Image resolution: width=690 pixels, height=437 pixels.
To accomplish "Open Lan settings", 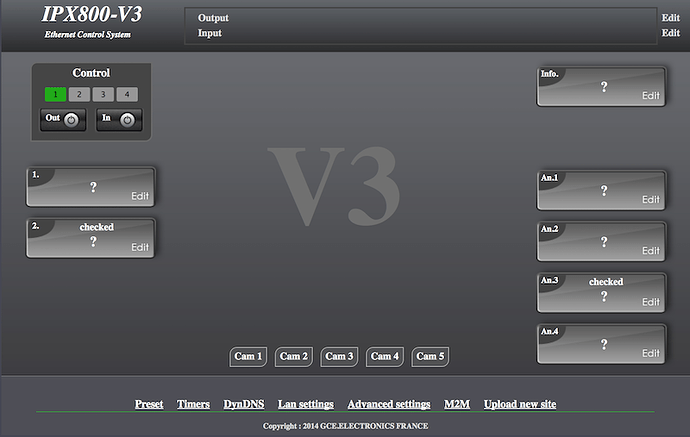I will pyautogui.click(x=306, y=404).
